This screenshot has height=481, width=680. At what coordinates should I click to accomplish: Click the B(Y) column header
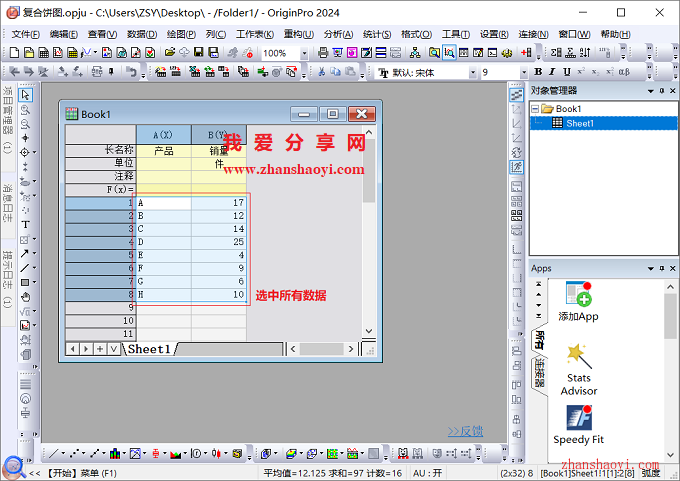[219, 135]
